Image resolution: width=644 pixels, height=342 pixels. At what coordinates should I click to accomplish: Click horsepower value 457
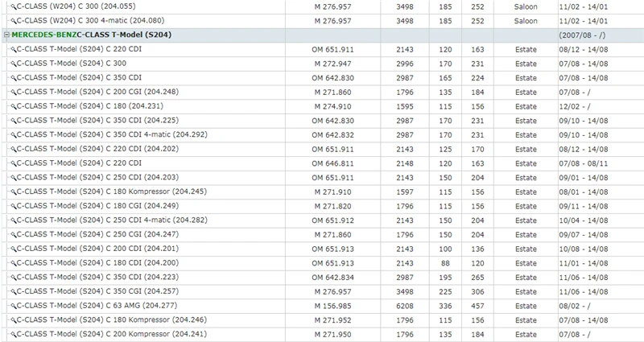pyautogui.click(x=477, y=306)
